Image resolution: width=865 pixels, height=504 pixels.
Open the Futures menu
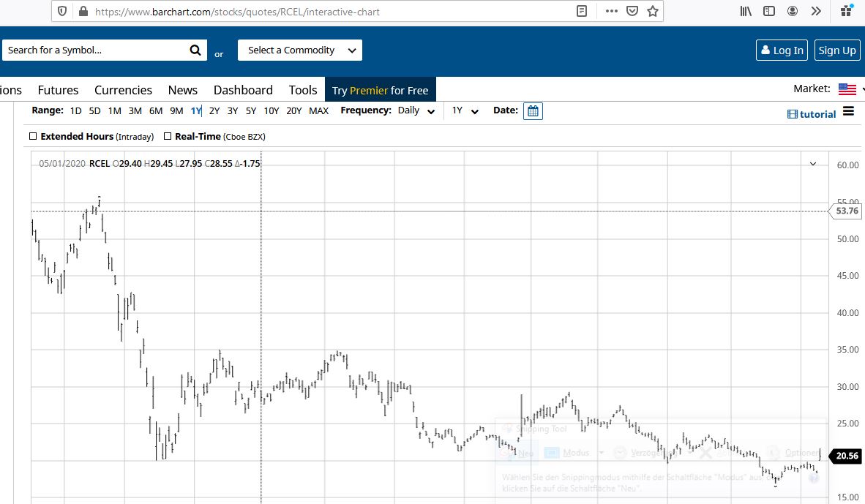click(58, 90)
